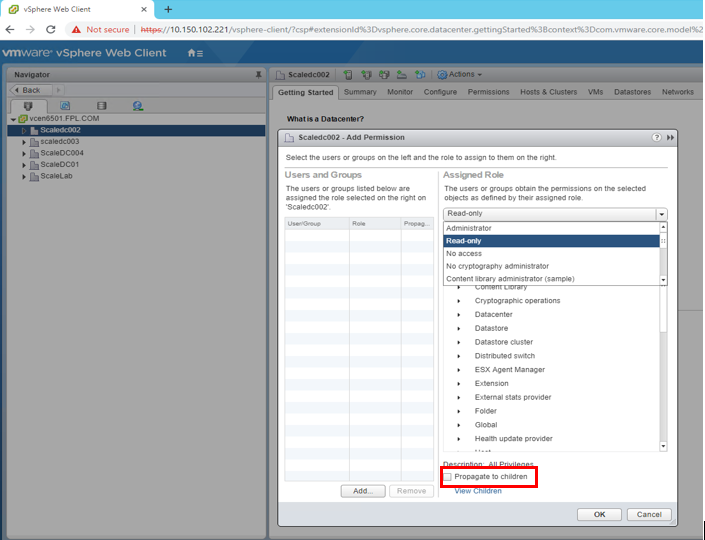Click the datacenter icon beside ScaleDC004

coord(34,154)
